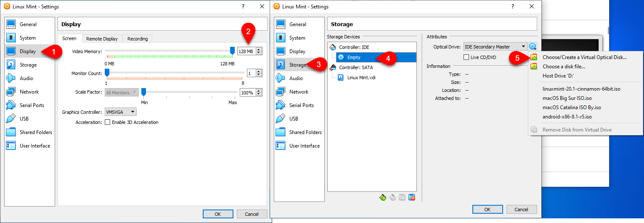Click the Monitor Count value field
644x223 pixels.
pos(251,73)
